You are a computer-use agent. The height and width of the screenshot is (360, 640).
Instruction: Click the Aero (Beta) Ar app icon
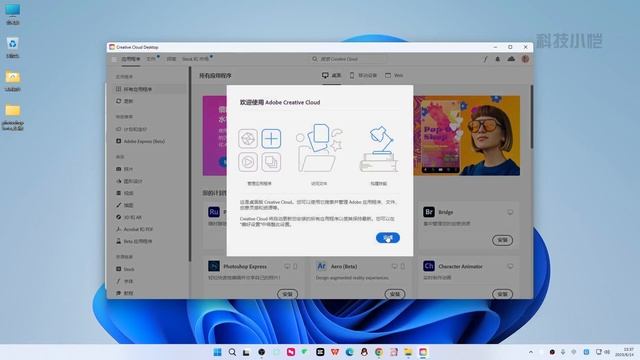tap(321, 266)
